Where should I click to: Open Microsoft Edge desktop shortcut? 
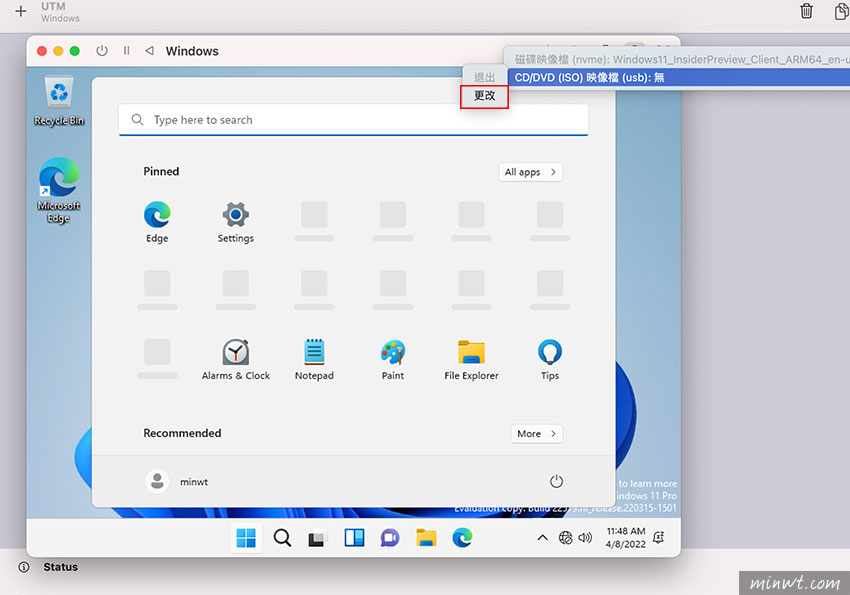pyautogui.click(x=59, y=190)
